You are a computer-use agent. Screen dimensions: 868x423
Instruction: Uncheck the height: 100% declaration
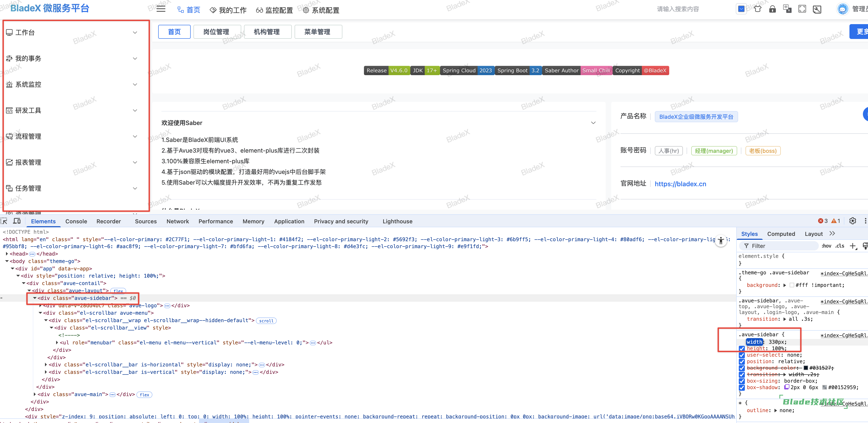click(x=742, y=349)
